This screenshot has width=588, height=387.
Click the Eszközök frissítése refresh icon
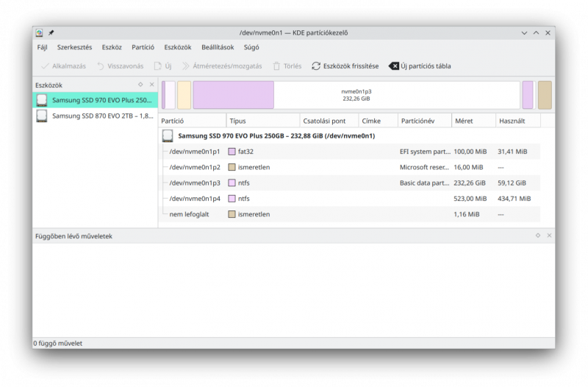tap(316, 66)
